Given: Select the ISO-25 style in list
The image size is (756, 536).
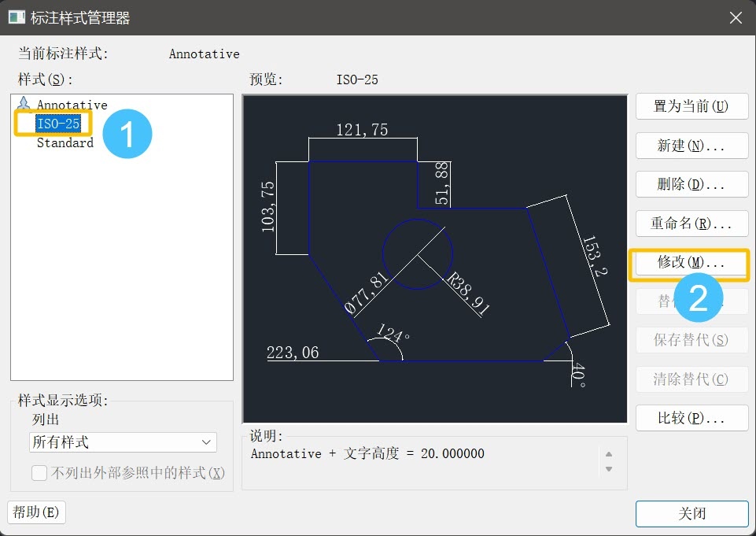Looking at the screenshot, I should tap(58, 124).
